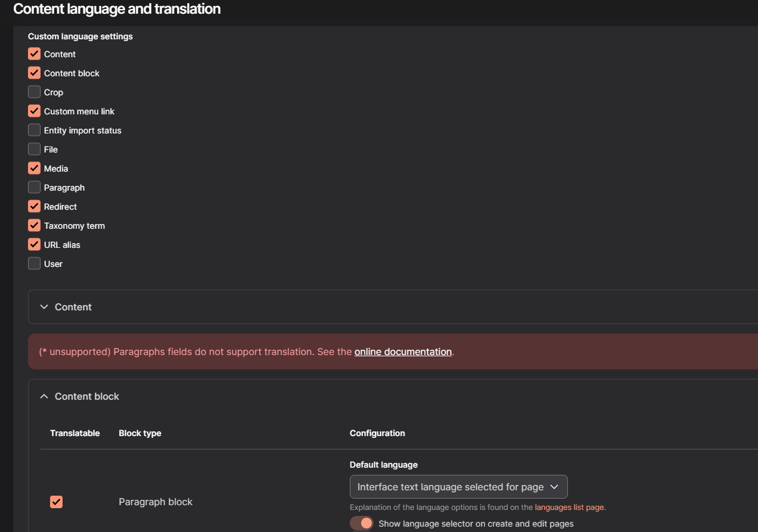Check the Entity import status checkbox
758x532 pixels.
35,130
